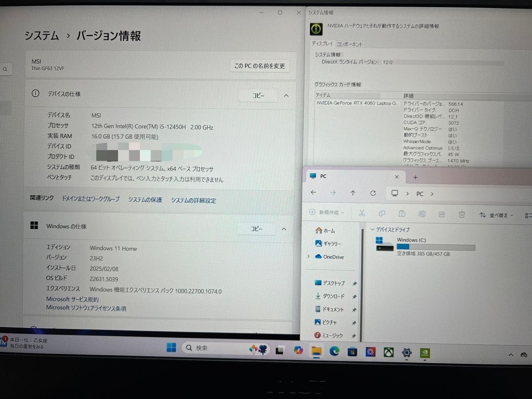Go up one folder level in File Explorer
This screenshot has width=532, height=399.
[x=352, y=193]
